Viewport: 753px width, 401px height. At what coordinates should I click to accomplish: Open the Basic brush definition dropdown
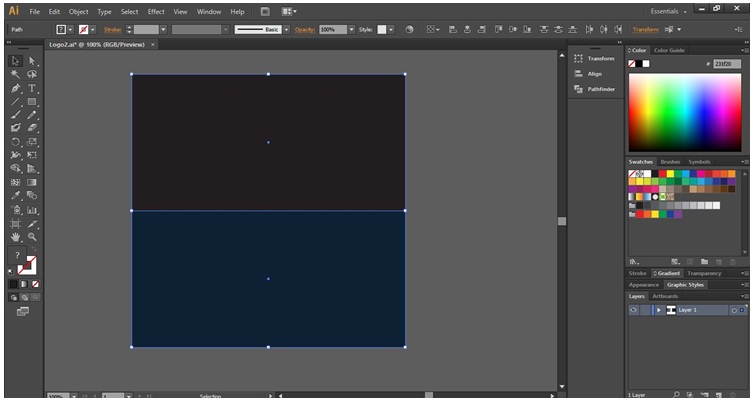point(287,30)
